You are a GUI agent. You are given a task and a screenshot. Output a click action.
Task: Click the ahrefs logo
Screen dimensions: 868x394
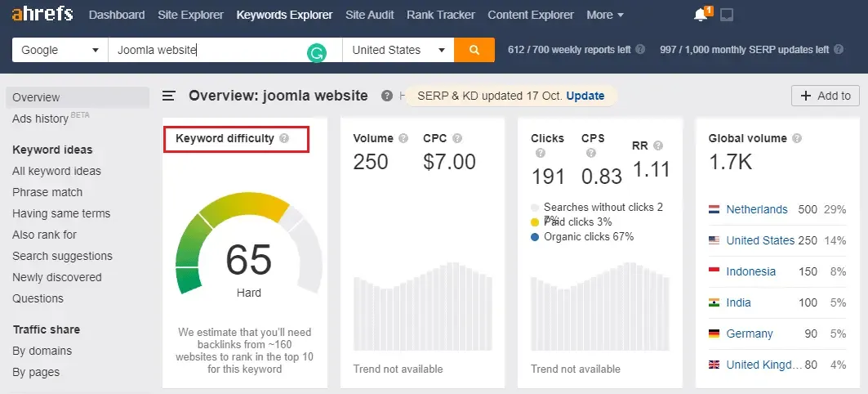click(x=42, y=15)
